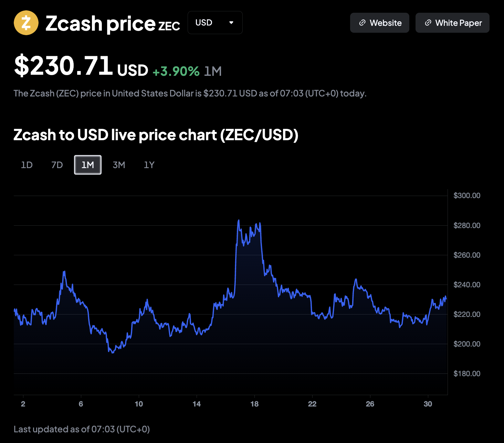Click the link icon in White Paper button
Screen dimensions: 504x443
tap(428, 23)
